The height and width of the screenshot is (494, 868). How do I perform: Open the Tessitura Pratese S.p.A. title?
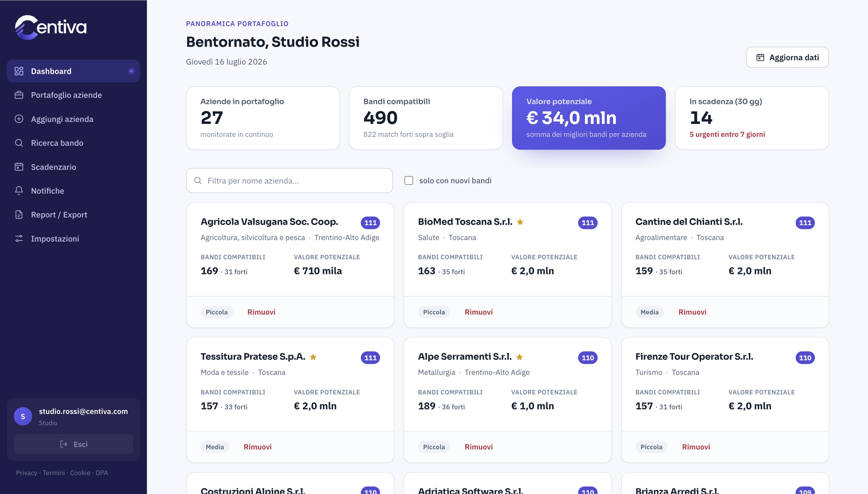pos(253,357)
